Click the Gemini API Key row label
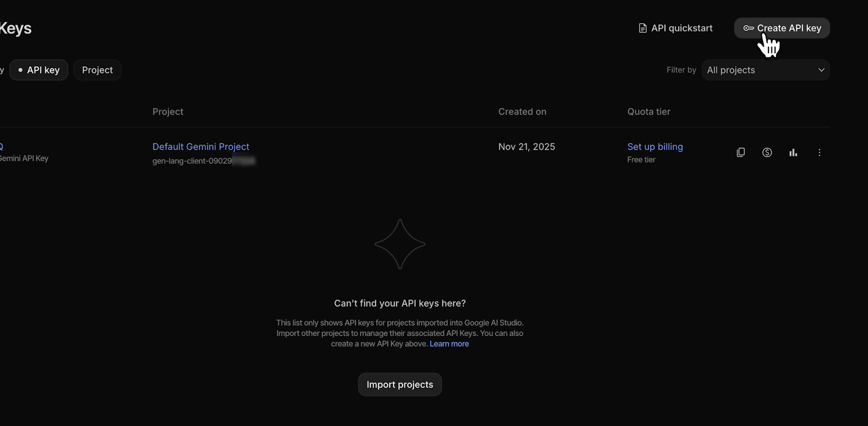This screenshot has height=426, width=868. (x=24, y=158)
